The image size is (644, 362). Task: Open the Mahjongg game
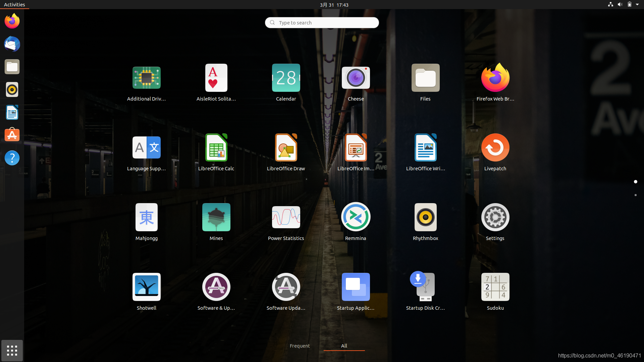pos(146,217)
